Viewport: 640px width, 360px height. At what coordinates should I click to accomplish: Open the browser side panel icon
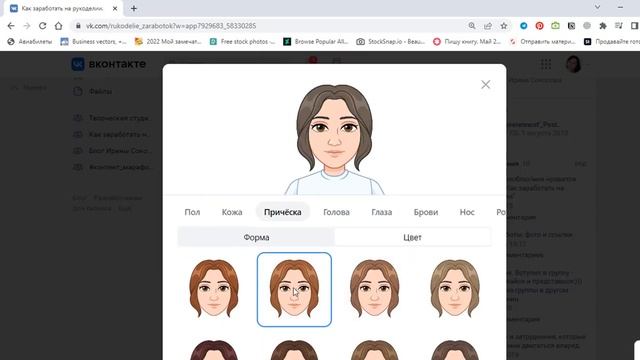point(634,26)
